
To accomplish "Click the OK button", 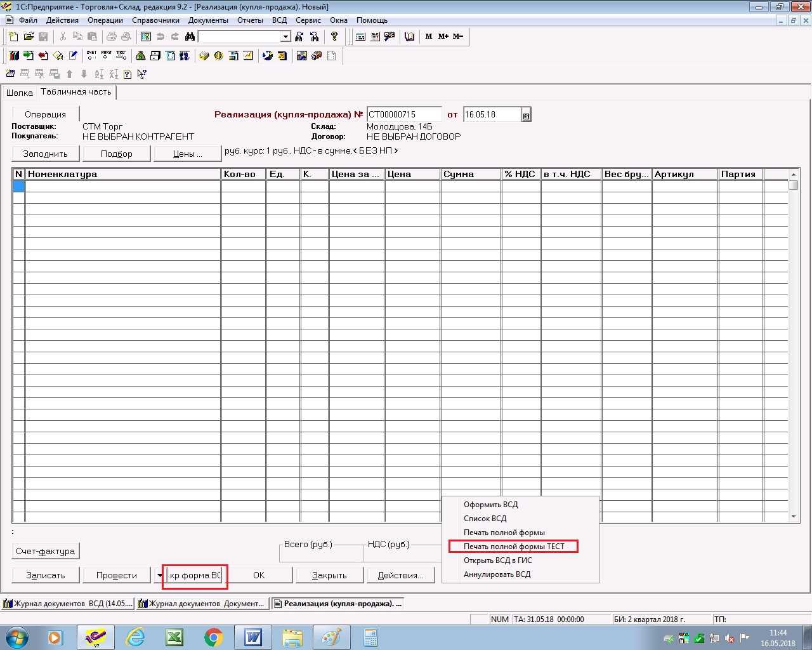I will point(259,575).
